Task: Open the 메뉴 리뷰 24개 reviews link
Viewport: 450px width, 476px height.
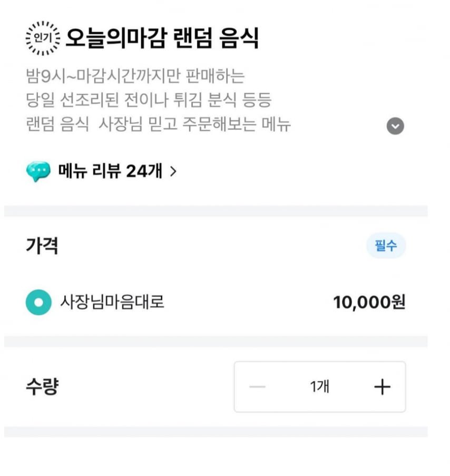Action: pos(110,171)
